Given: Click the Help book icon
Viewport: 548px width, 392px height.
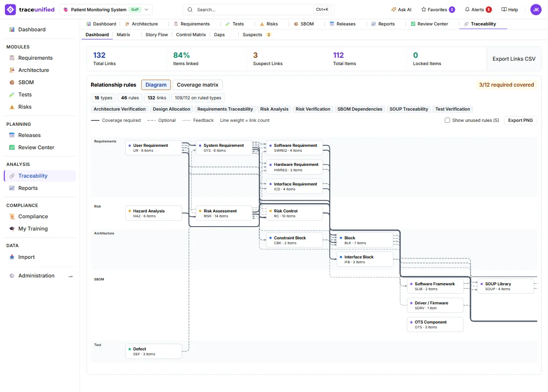Looking at the screenshot, I should pyautogui.click(x=504, y=9).
